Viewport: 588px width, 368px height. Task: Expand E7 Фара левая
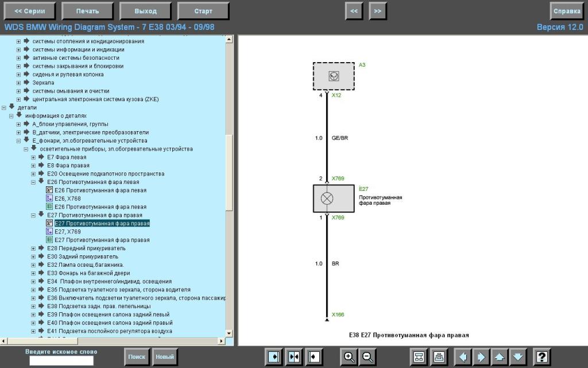33,158
